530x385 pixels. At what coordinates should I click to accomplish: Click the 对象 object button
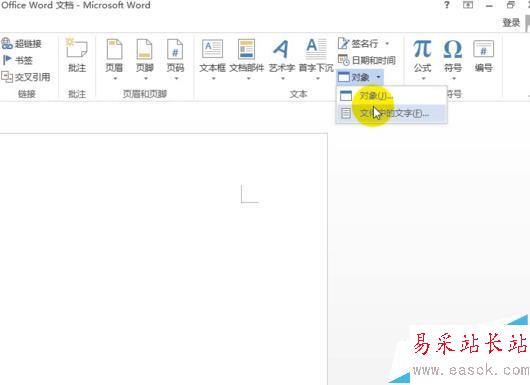tap(354, 77)
